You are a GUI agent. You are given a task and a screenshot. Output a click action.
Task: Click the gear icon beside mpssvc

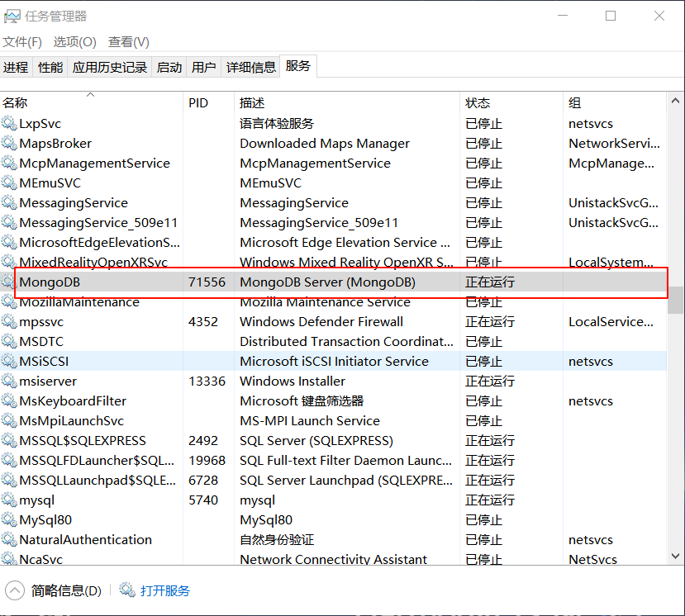(x=9, y=321)
